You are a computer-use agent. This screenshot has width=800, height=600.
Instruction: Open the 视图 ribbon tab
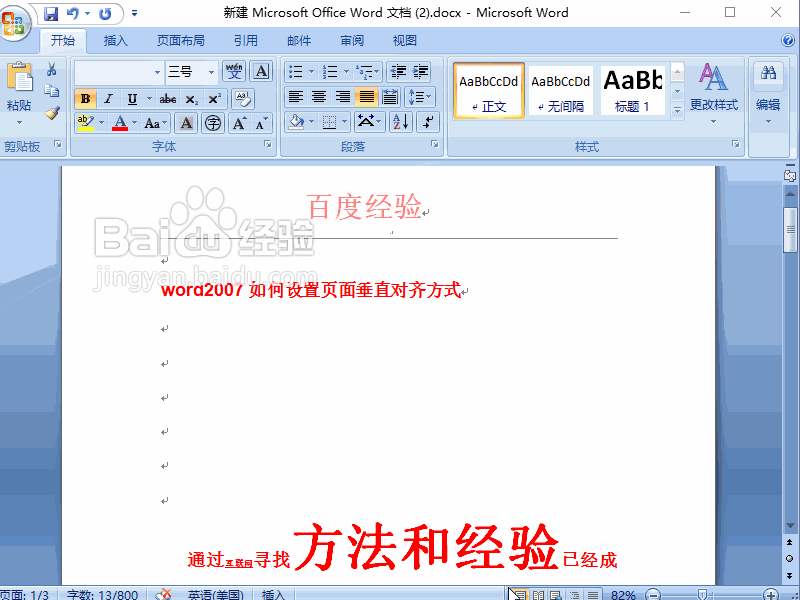point(405,40)
